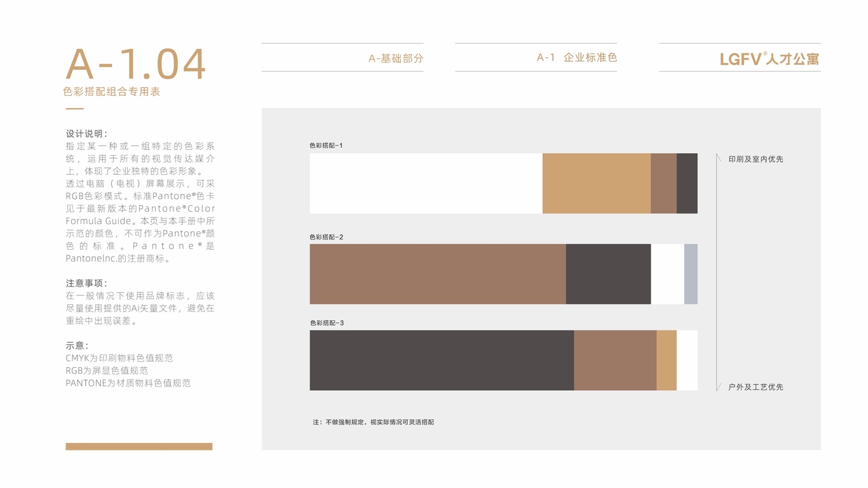Click the line starting 在一般情况下使用品牌标志
Image resolution: width=868 pixels, height=488 pixels.
(140, 296)
